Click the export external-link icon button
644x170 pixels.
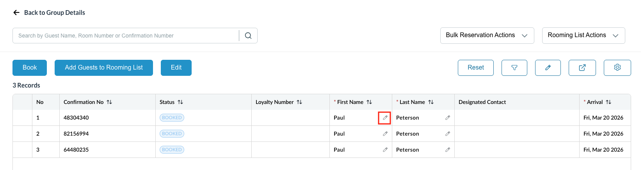pyautogui.click(x=582, y=68)
